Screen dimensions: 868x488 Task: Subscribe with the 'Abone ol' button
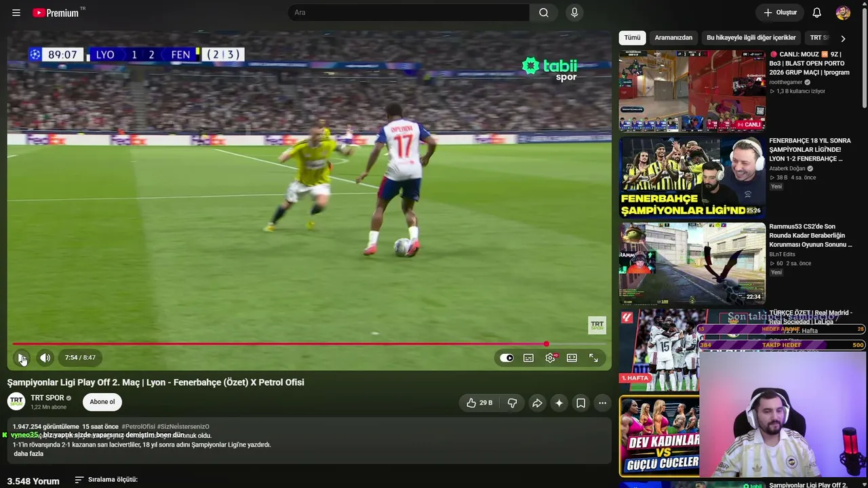click(x=102, y=402)
